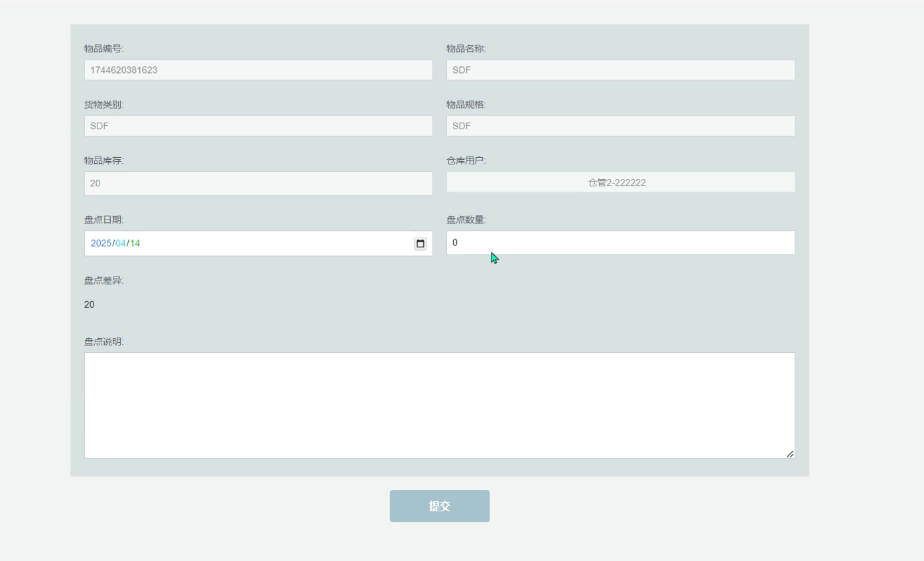This screenshot has height=561, width=924.
Task: Select the month 04 in the date field
Action: (x=121, y=243)
